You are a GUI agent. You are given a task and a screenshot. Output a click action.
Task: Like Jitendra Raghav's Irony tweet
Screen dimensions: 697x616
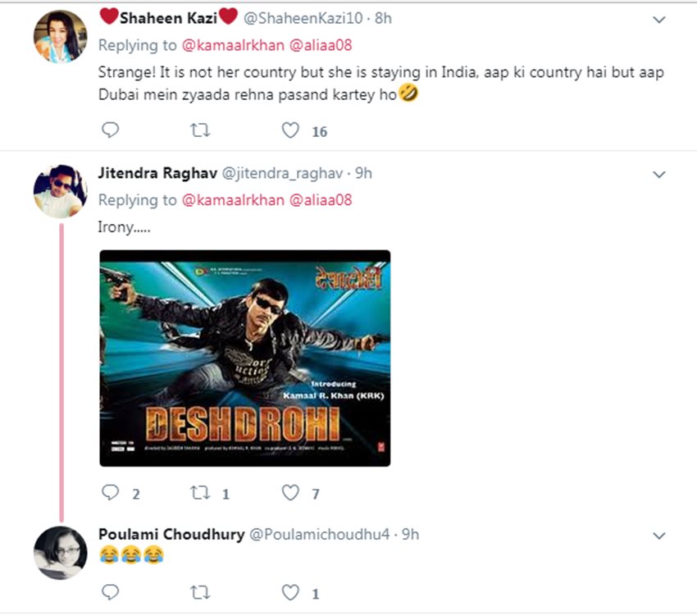coord(290,492)
